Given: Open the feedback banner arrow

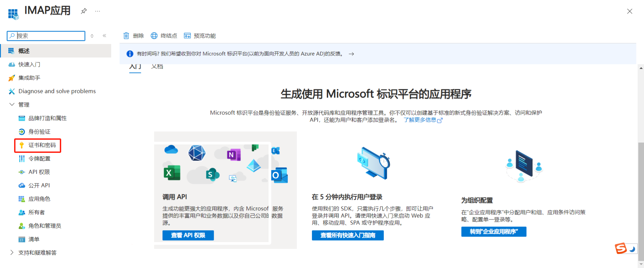Looking at the screenshot, I should pyautogui.click(x=351, y=54).
